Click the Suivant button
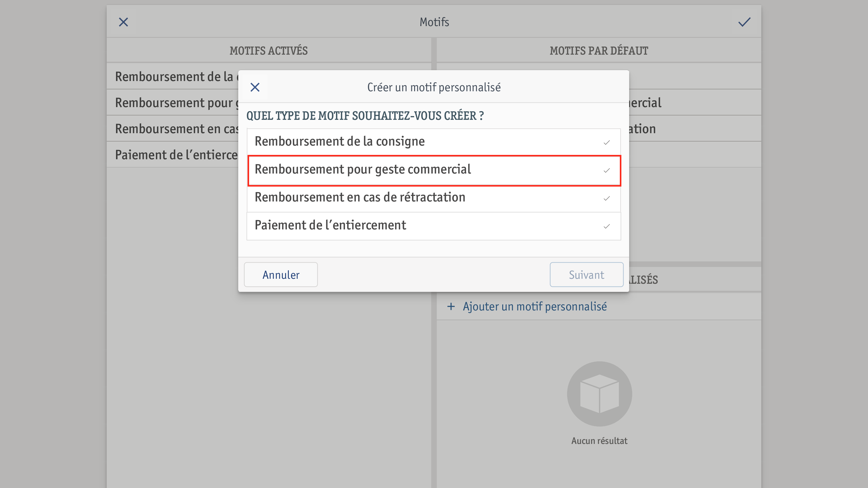 point(586,274)
